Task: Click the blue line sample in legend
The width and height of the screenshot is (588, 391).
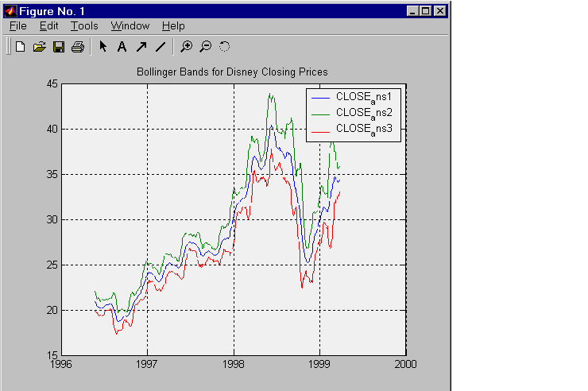Action: [x=321, y=99]
